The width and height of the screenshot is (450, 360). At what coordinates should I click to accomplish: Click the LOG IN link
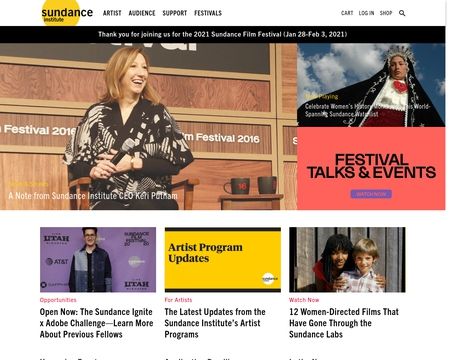[x=366, y=13]
